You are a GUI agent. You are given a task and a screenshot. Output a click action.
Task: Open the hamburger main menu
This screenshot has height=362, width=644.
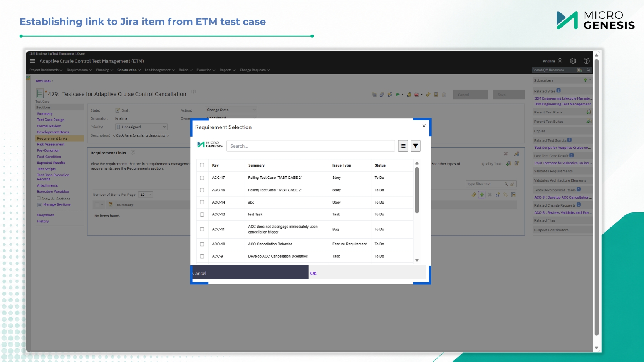pyautogui.click(x=32, y=61)
